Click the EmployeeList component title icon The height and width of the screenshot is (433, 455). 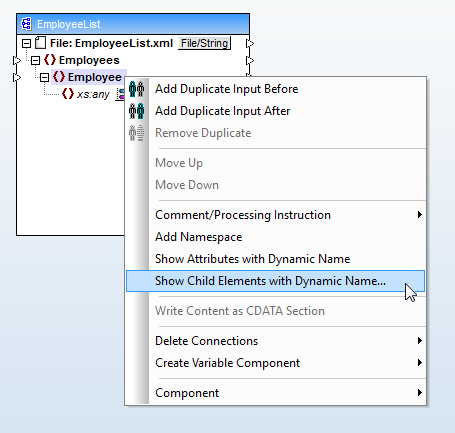tap(26, 24)
